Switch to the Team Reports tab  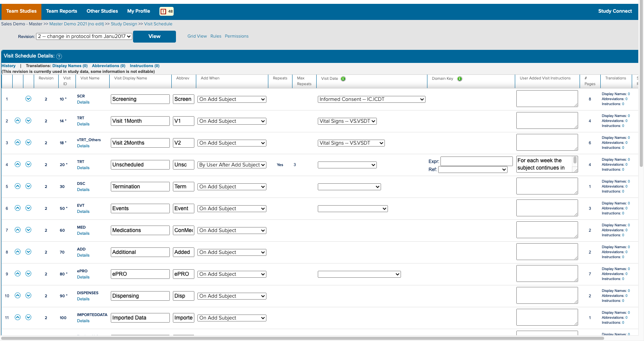tap(61, 11)
